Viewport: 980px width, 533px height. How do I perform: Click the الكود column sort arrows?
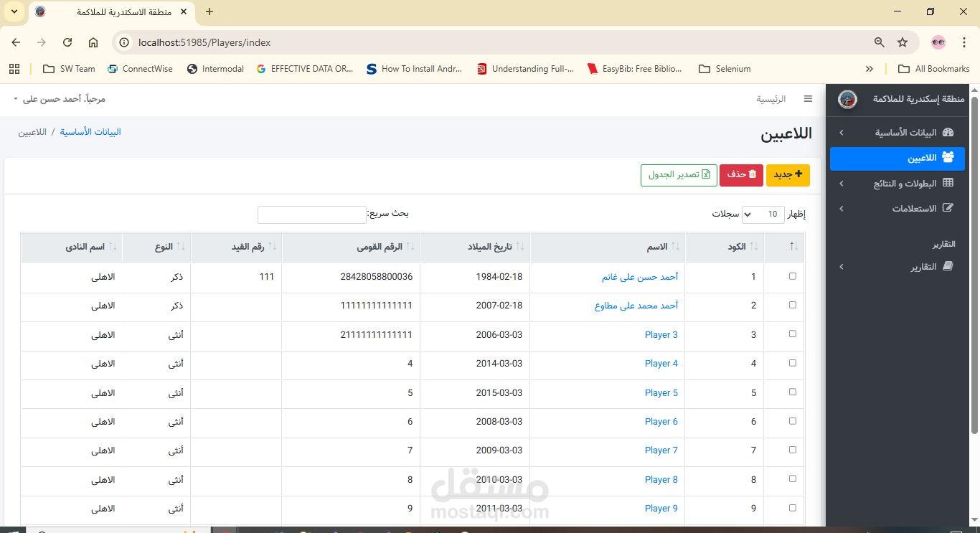(x=754, y=247)
